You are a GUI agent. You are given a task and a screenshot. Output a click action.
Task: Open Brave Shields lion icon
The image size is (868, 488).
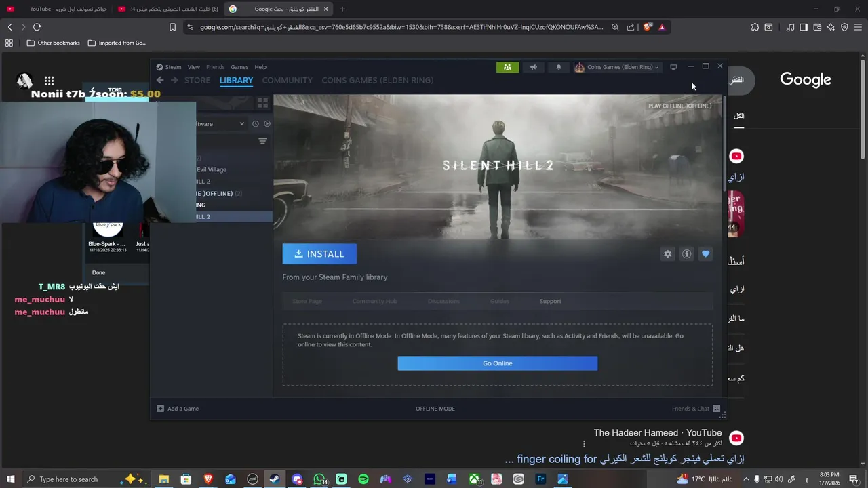point(648,27)
